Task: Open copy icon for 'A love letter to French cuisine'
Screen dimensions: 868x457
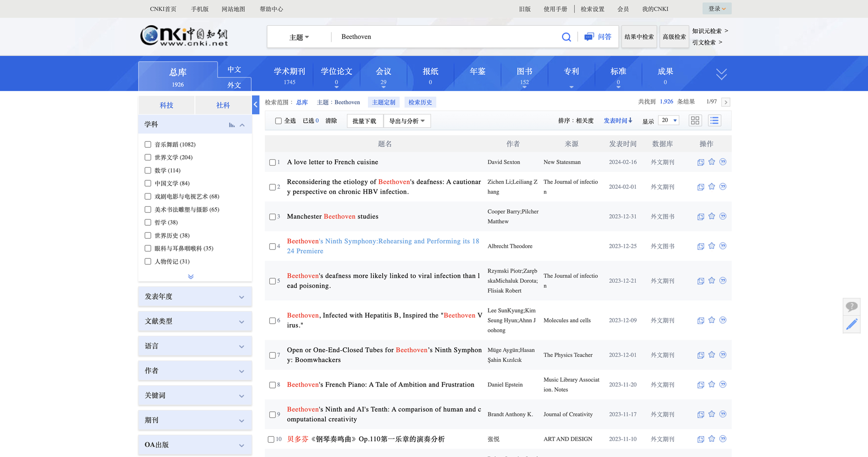Action: 700,162
